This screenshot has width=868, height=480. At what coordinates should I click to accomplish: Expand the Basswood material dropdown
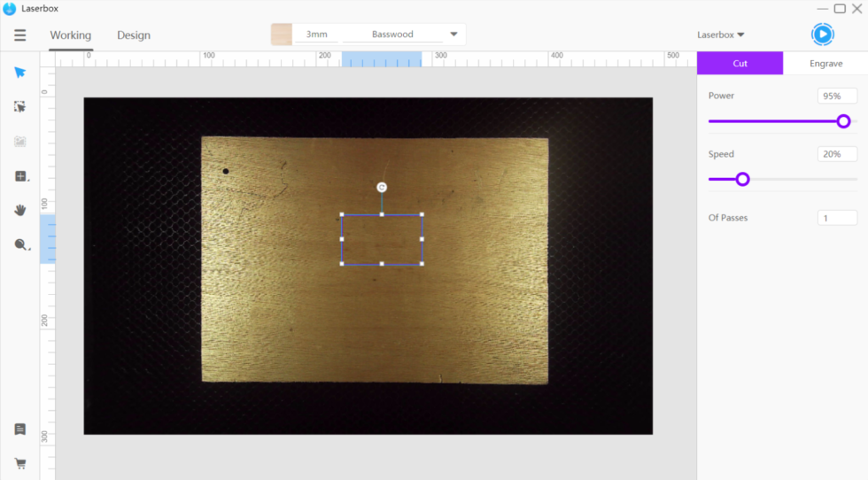[x=453, y=35]
